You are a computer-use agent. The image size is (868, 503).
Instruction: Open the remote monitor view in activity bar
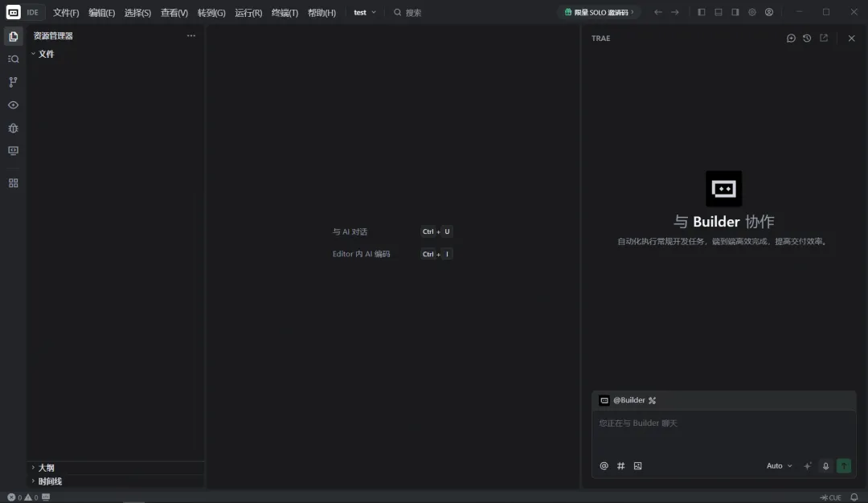[x=14, y=150]
